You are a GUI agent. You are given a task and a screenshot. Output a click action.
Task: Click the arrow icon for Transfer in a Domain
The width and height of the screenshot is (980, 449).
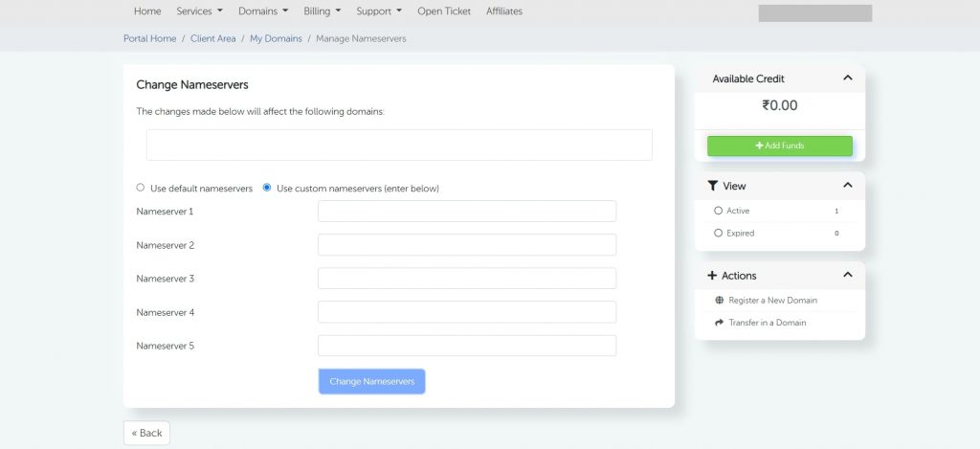tap(719, 323)
